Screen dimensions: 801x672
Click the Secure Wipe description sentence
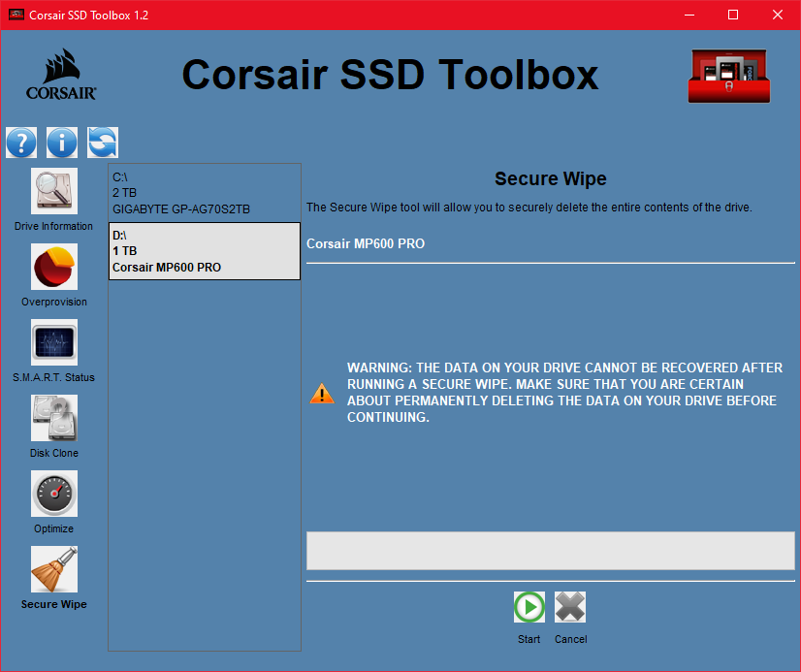(529, 208)
